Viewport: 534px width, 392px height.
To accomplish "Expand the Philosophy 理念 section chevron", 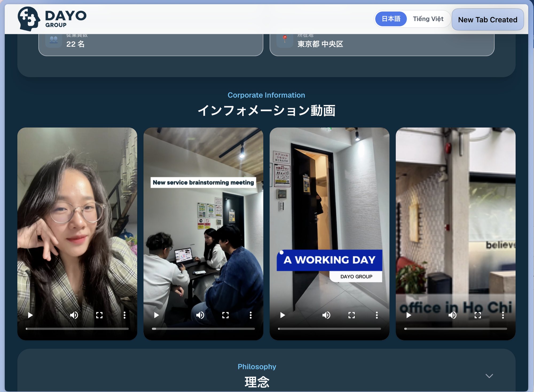I will [489, 376].
